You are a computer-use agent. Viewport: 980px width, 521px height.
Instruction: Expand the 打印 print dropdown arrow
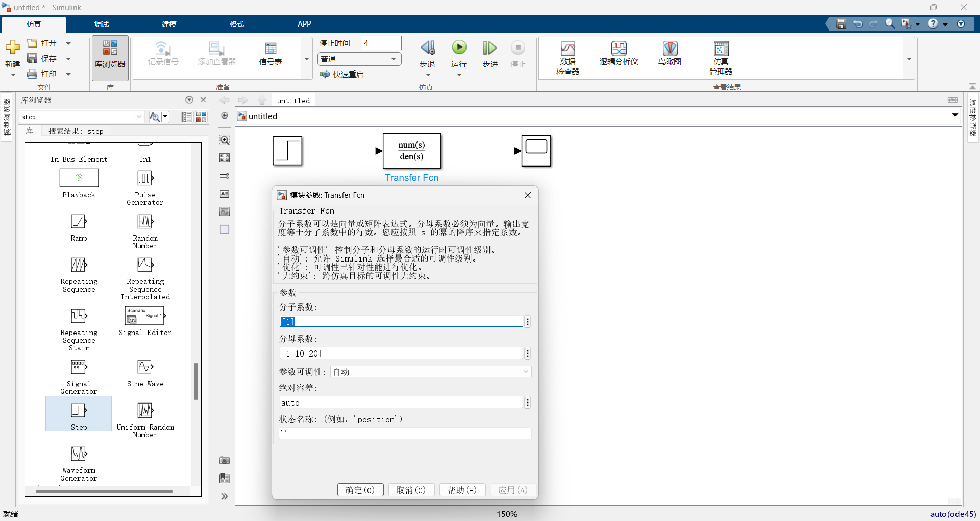(68, 74)
